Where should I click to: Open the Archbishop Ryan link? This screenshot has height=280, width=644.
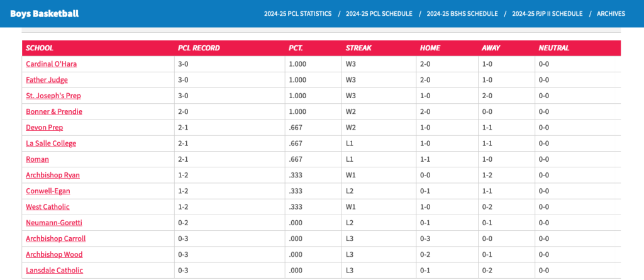click(52, 175)
